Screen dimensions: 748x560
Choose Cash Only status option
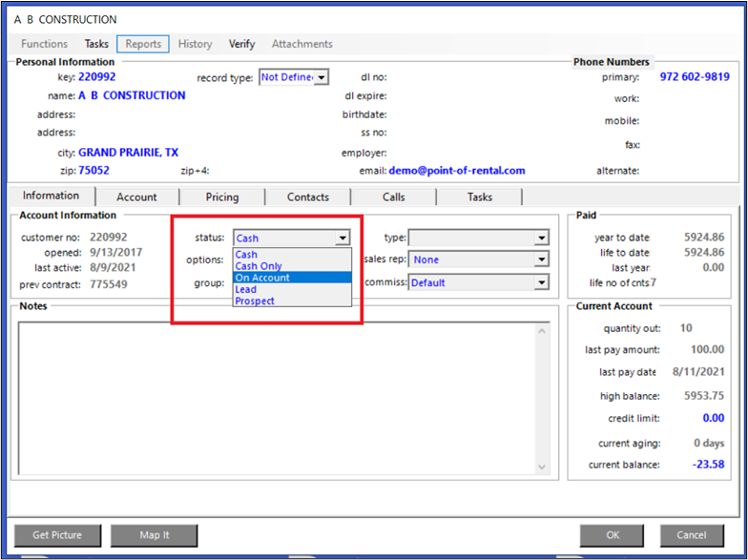tap(259, 266)
